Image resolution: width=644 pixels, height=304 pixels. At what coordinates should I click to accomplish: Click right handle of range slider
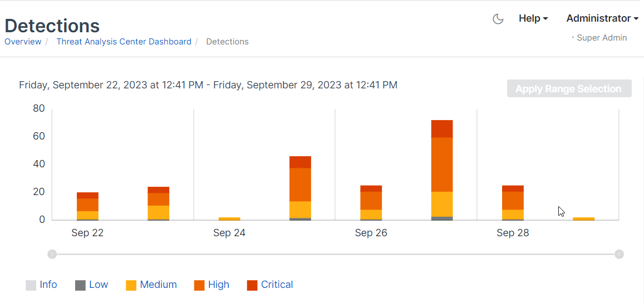(619, 255)
